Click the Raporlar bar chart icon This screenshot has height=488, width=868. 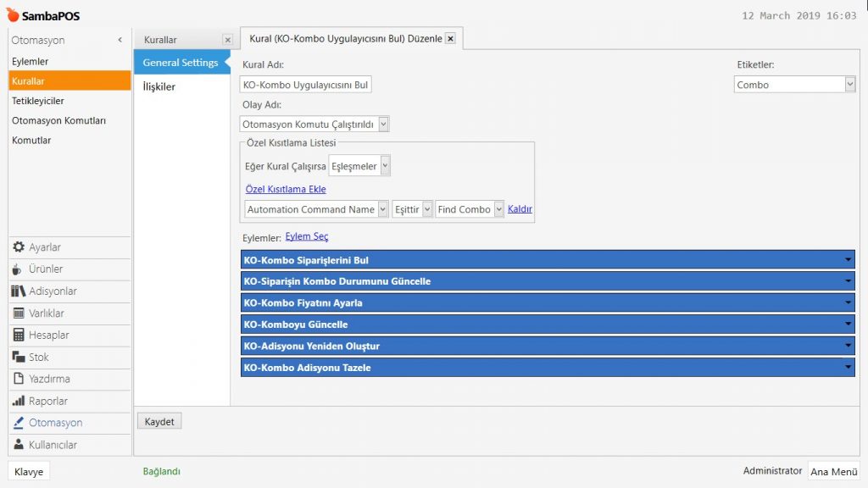pos(19,402)
